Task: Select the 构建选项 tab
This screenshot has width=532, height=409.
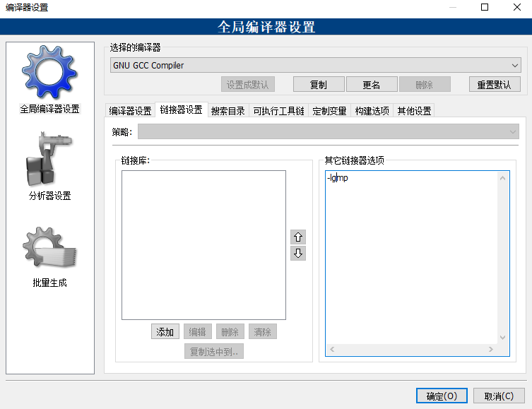Action: click(x=372, y=111)
